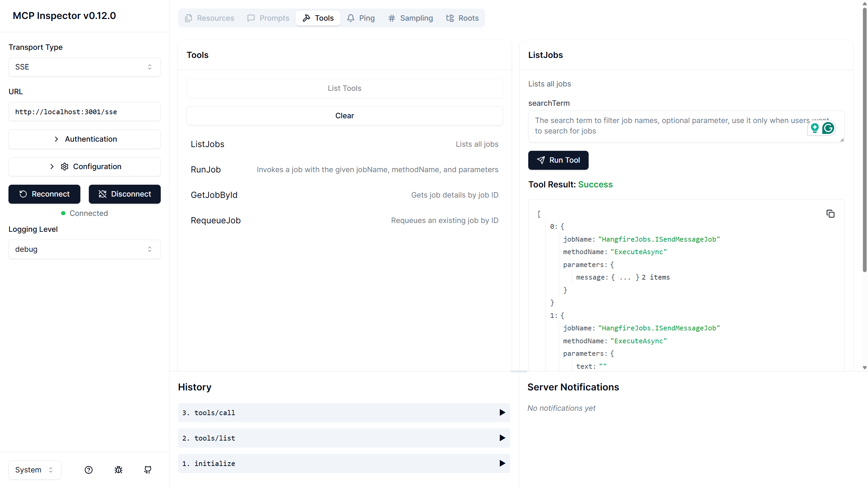Click the lightbulb suggestion icon in searchTerm

(x=815, y=128)
